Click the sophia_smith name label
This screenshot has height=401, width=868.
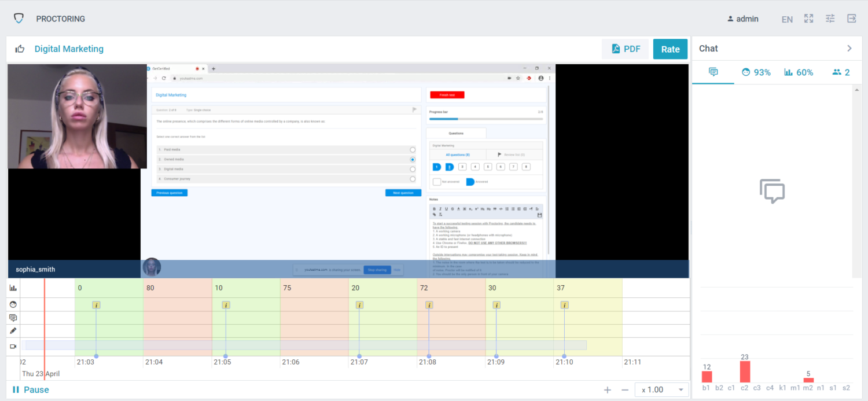pyautogui.click(x=35, y=269)
